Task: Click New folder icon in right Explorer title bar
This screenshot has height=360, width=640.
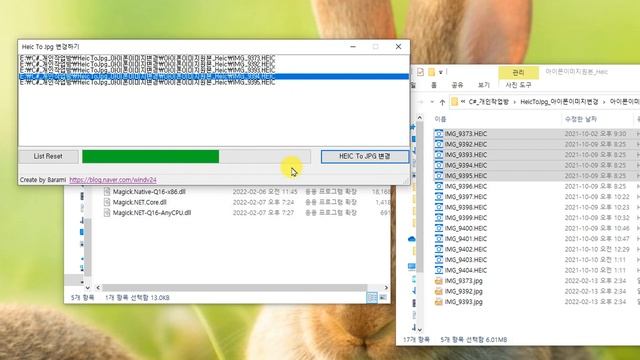Action: [431, 72]
